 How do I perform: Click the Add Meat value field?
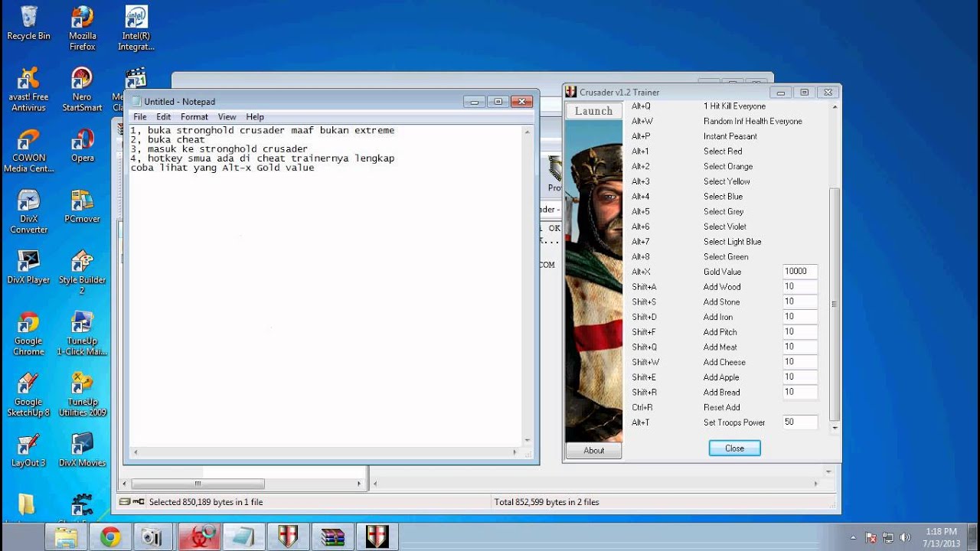pos(800,347)
